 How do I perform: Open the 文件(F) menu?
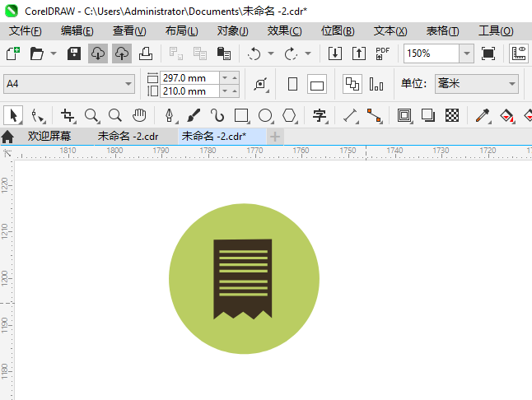tap(25, 30)
